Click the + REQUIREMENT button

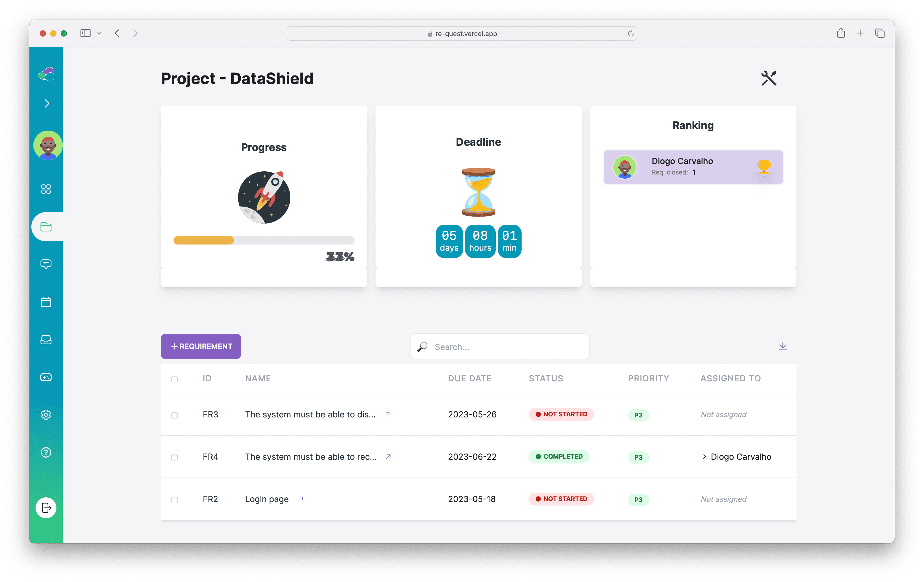coord(201,346)
